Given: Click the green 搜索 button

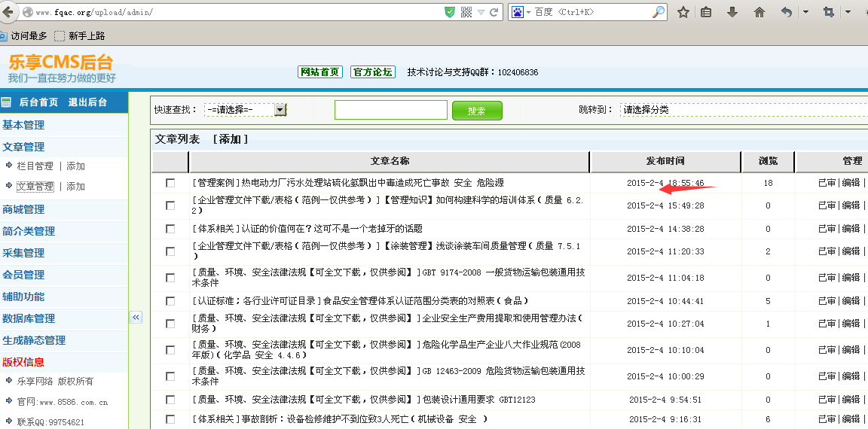Looking at the screenshot, I should 477,111.
